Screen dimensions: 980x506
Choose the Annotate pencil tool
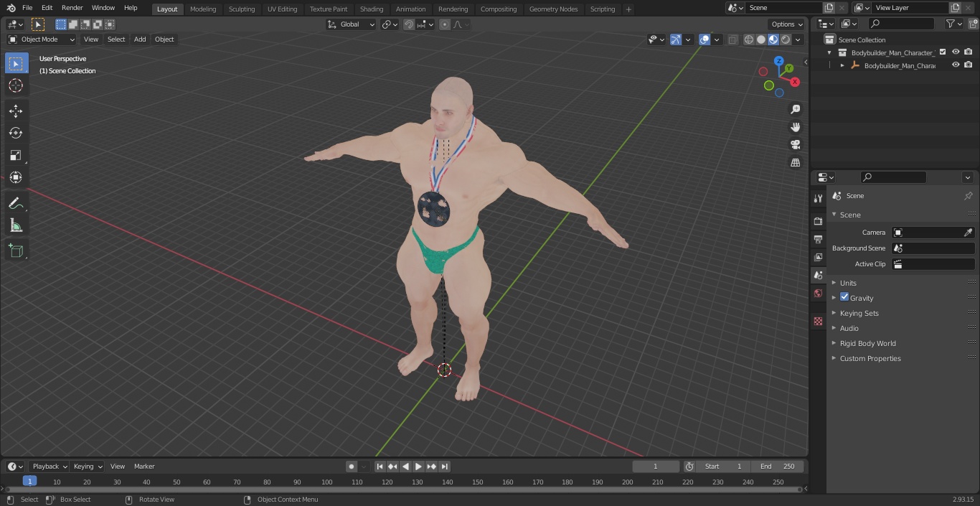pos(16,204)
